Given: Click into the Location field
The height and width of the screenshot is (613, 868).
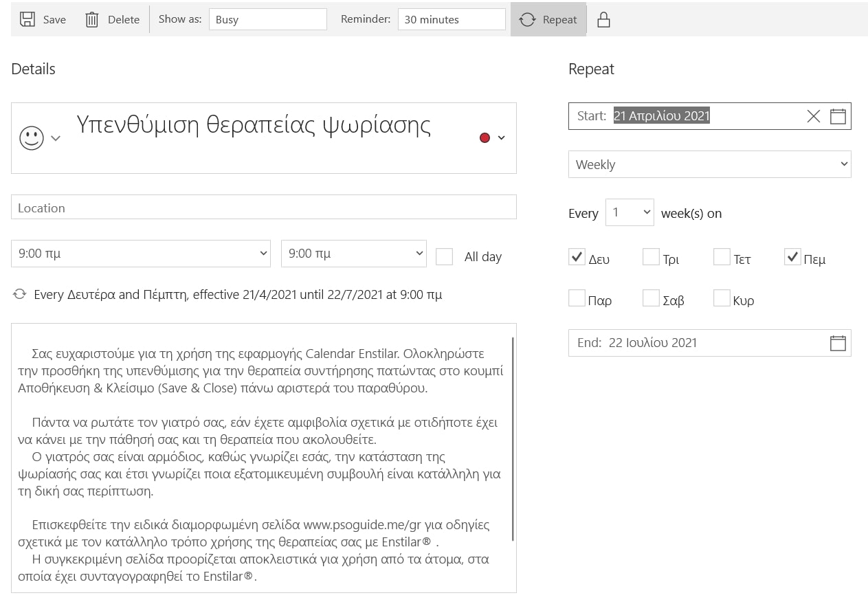Looking at the screenshot, I should click(263, 208).
